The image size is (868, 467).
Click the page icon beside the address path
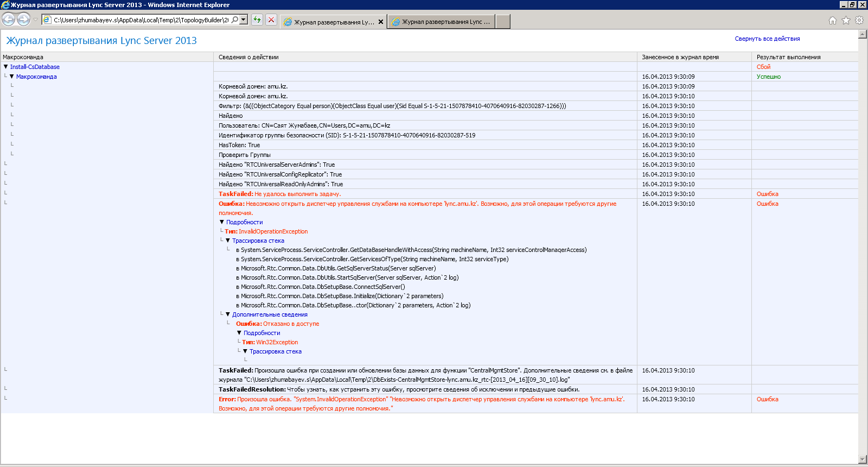click(47, 20)
